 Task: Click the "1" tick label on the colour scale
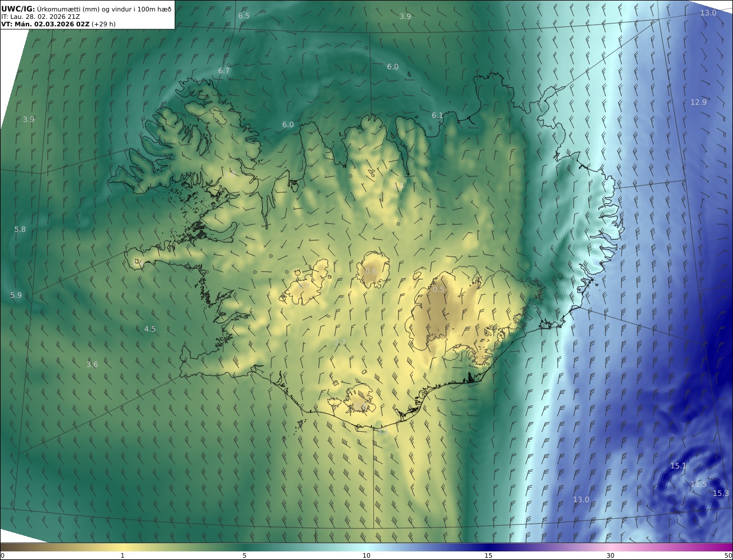[123, 555]
